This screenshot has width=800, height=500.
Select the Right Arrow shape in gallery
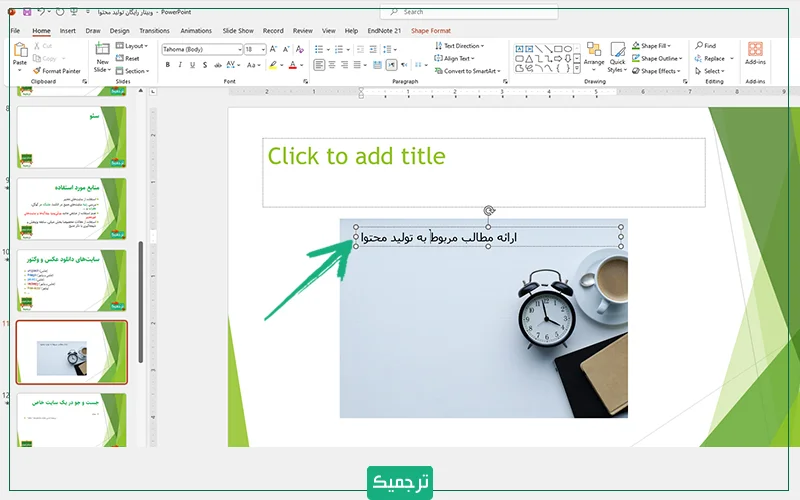click(x=558, y=59)
